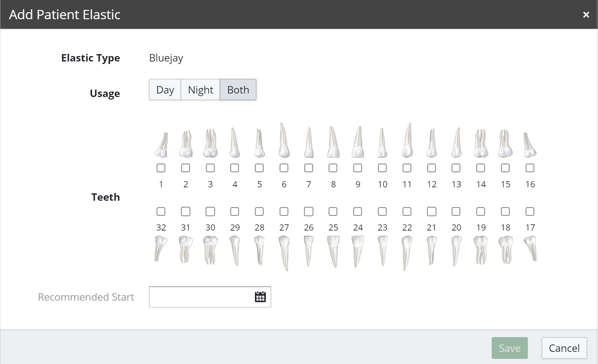Check the box for tooth 1
The width and height of the screenshot is (598, 364).
(x=161, y=168)
